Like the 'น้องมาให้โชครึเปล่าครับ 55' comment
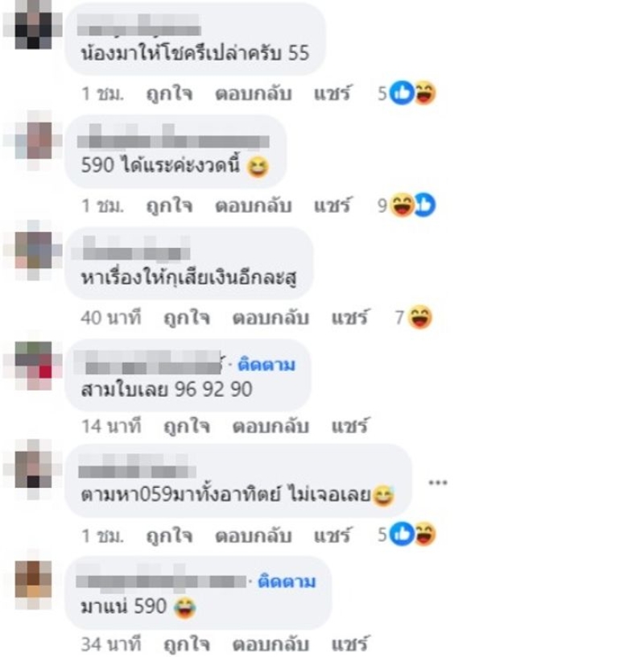 pyautogui.click(x=169, y=93)
